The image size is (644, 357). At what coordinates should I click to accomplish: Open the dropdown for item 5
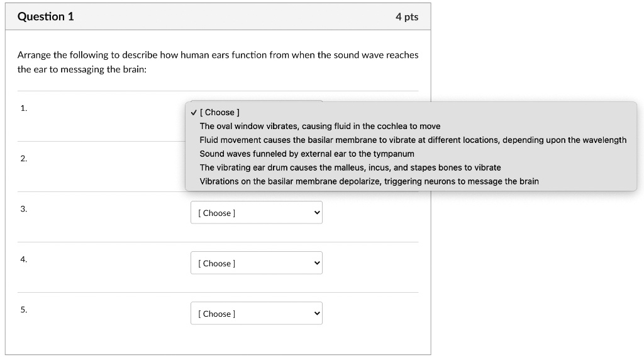coord(256,314)
